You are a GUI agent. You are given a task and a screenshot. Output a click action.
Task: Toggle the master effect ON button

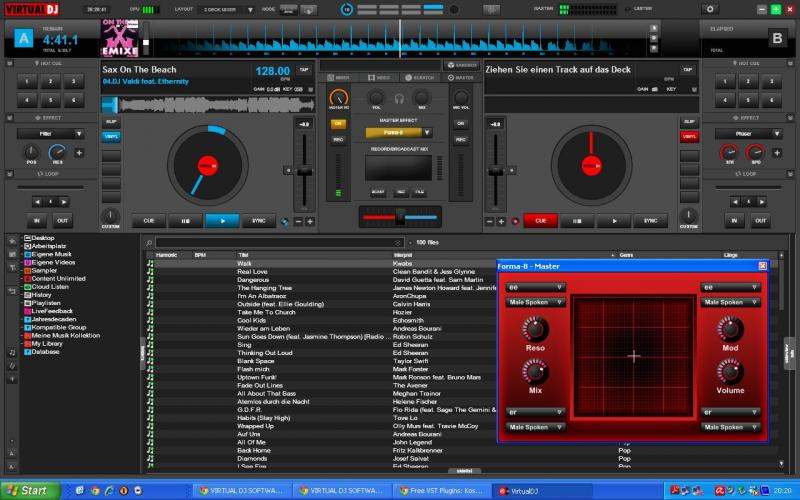[338, 124]
